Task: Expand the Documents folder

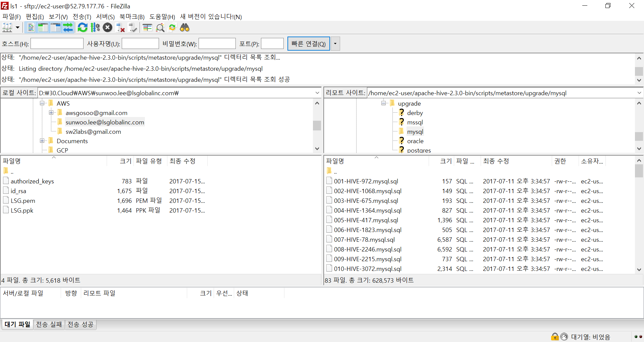Action: pyautogui.click(x=42, y=141)
